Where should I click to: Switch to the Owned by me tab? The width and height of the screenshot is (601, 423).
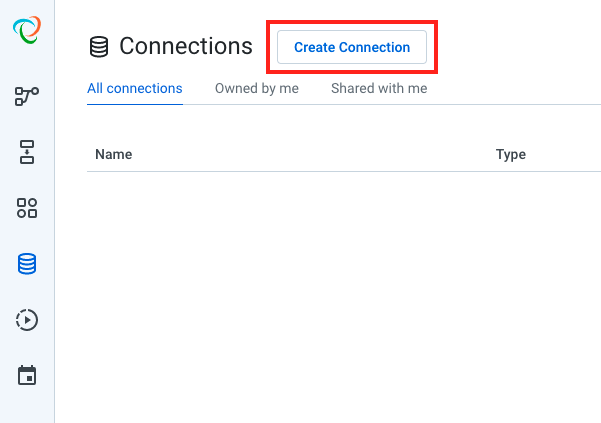pyautogui.click(x=256, y=89)
